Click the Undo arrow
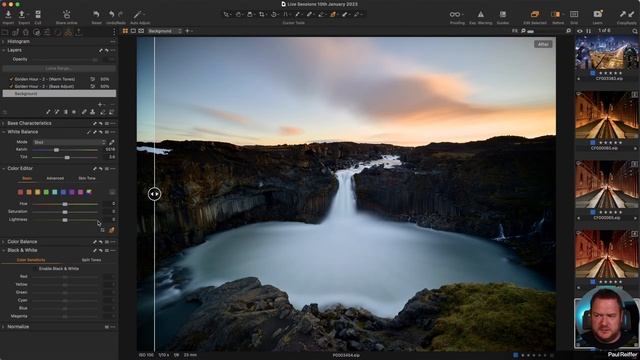 [111, 14]
